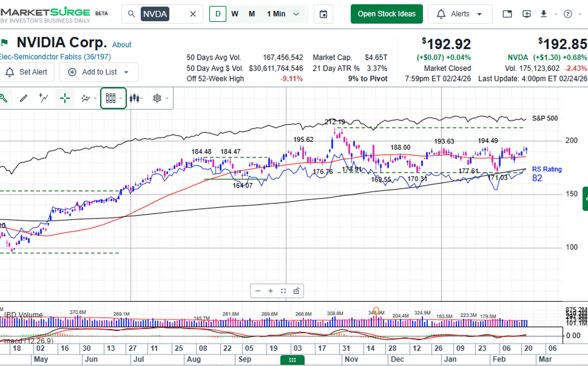Open the chart settings gear
The height and width of the screenshot is (366, 588).
click(x=156, y=98)
